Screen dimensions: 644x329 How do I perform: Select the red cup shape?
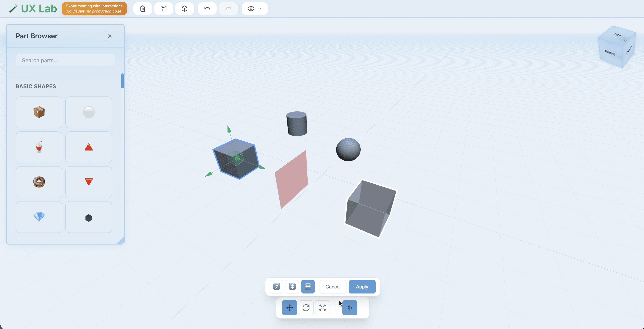click(x=39, y=147)
